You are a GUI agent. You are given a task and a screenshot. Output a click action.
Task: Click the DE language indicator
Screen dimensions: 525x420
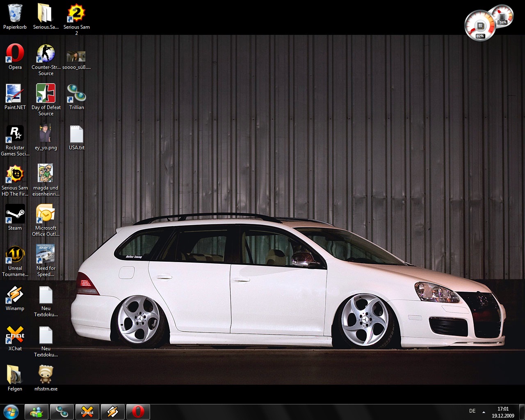472,411
